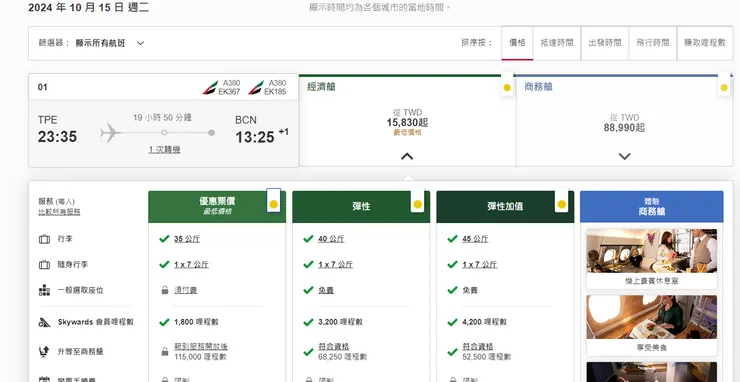
Task: Open the 須付費 seat selection link
Action: (185, 290)
